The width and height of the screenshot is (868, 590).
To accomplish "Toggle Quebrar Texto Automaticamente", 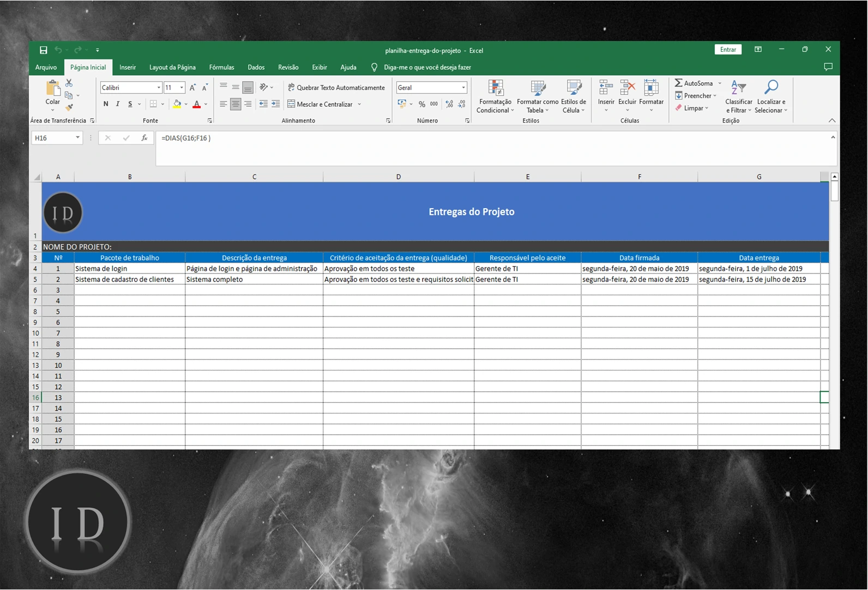I will coord(336,88).
